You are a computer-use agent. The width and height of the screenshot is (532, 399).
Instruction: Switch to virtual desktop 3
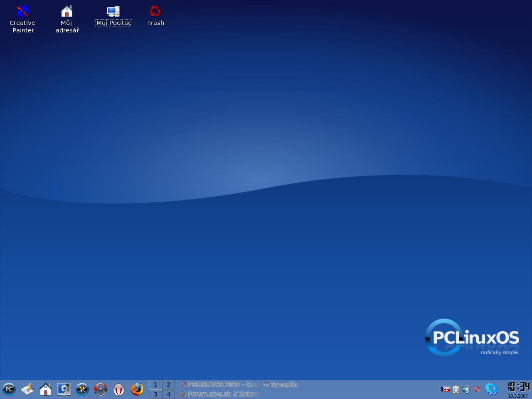156,394
